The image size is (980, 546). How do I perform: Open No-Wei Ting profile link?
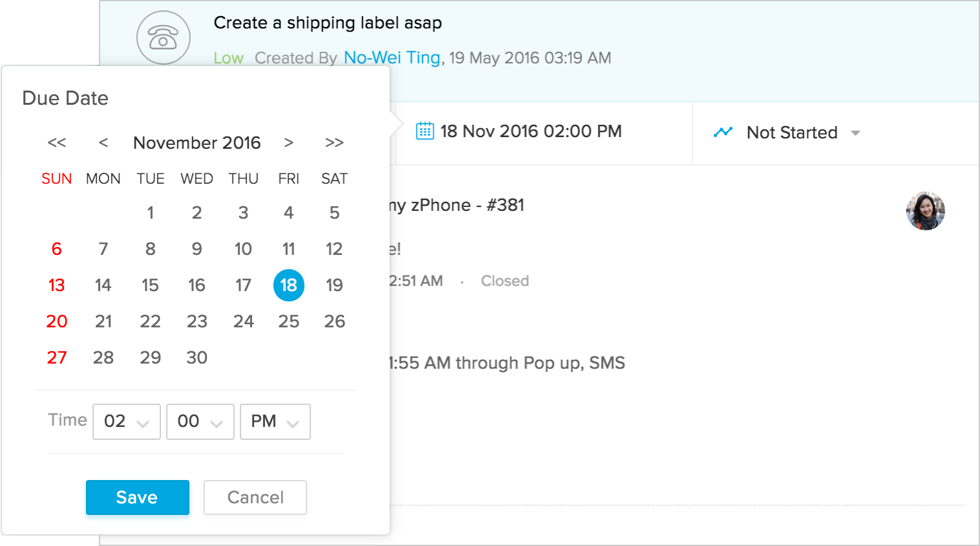click(392, 58)
